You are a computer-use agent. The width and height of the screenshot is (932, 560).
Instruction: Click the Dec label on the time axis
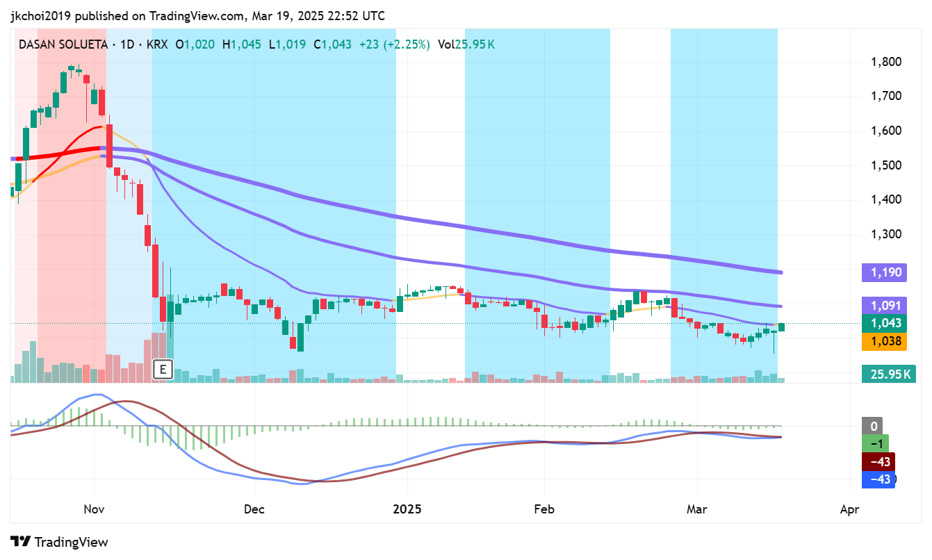click(254, 509)
